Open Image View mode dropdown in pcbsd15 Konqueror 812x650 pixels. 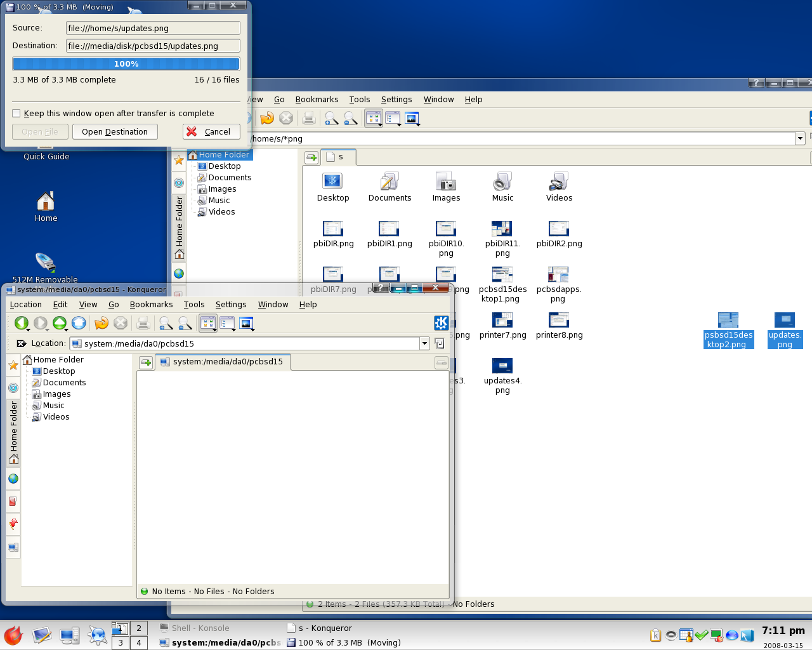tap(247, 324)
